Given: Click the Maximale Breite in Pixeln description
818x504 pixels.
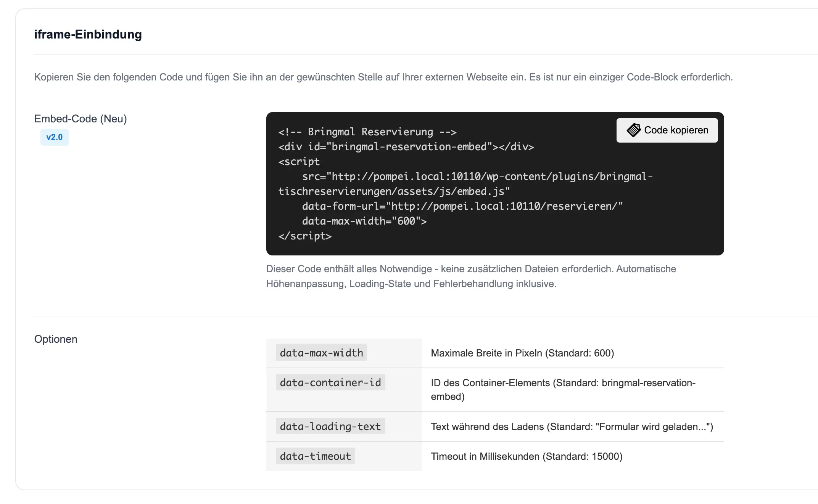Looking at the screenshot, I should 522,353.
